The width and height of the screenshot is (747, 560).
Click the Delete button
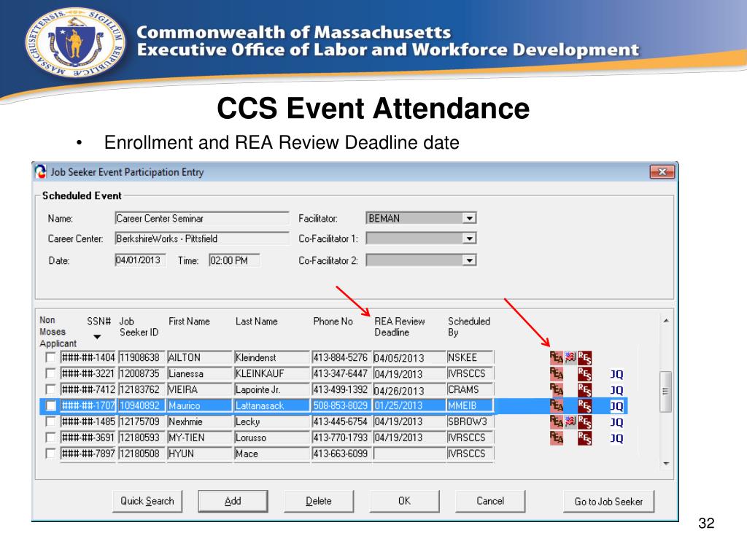click(319, 501)
